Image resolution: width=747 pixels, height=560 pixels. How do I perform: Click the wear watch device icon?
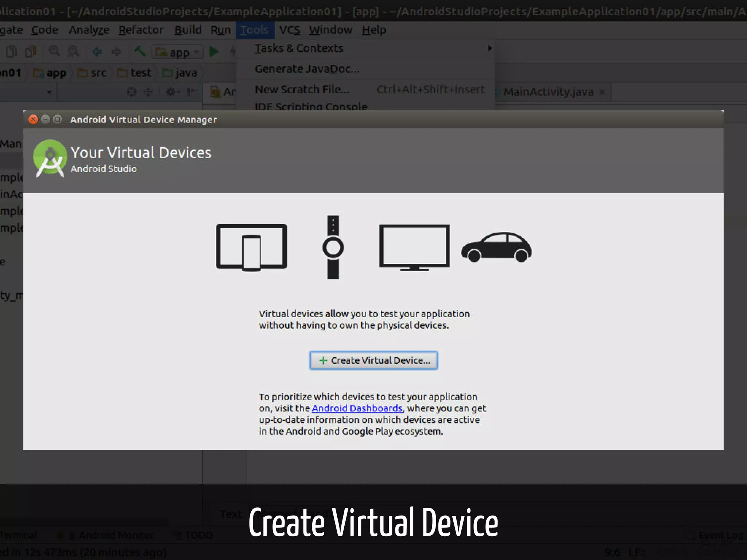[x=333, y=248]
